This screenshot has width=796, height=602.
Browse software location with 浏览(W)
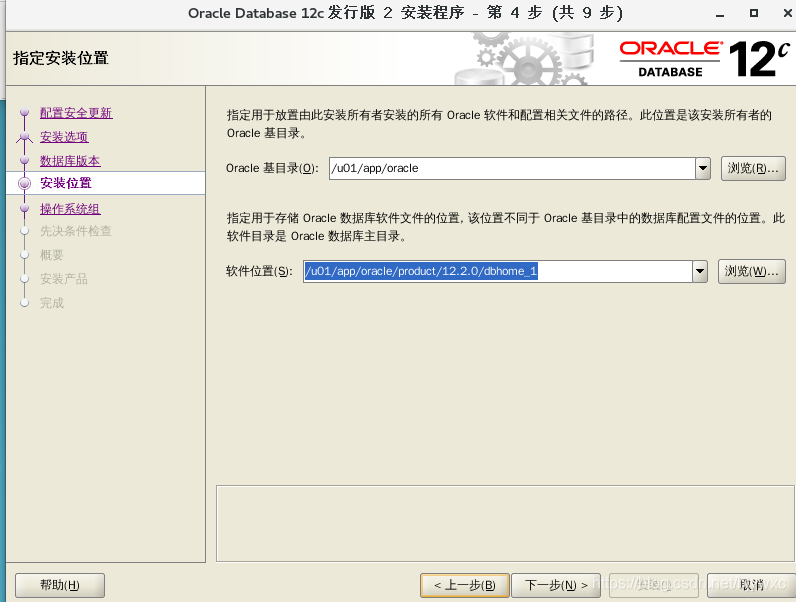(x=751, y=271)
